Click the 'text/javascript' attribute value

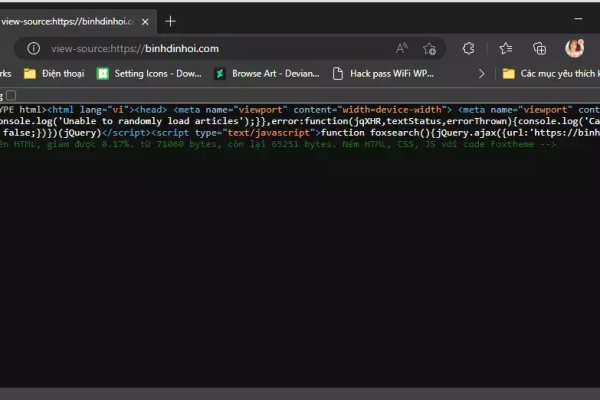[x=269, y=133]
